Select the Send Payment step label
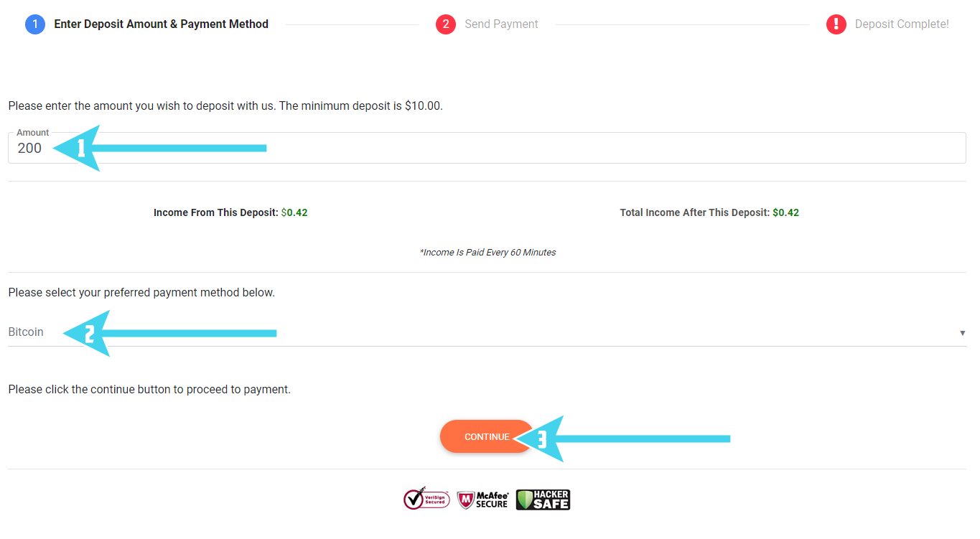980x539 pixels. pos(501,24)
